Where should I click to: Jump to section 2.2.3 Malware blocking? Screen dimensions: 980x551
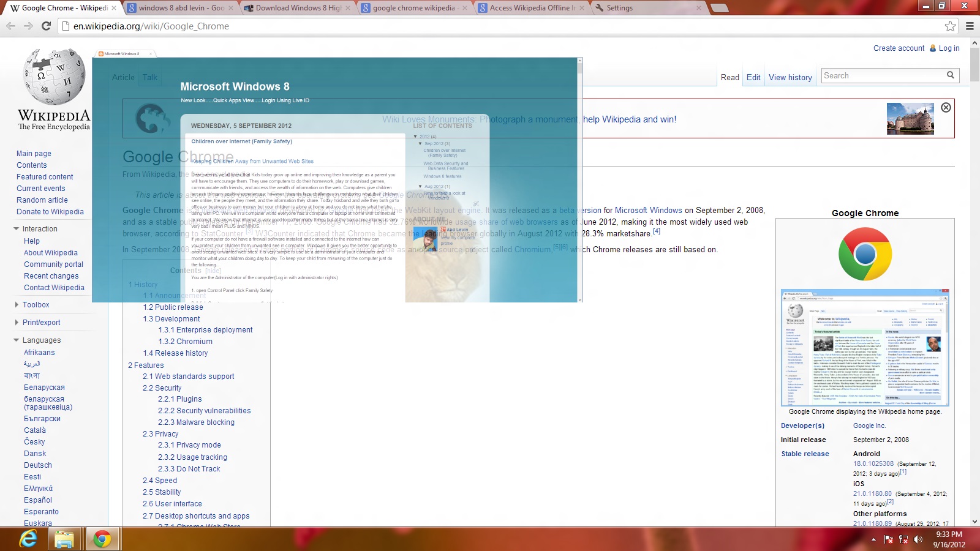pyautogui.click(x=196, y=422)
